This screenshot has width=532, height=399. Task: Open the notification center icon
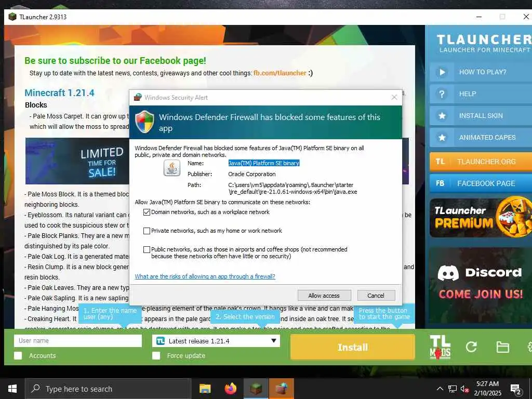click(x=516, y=390)
